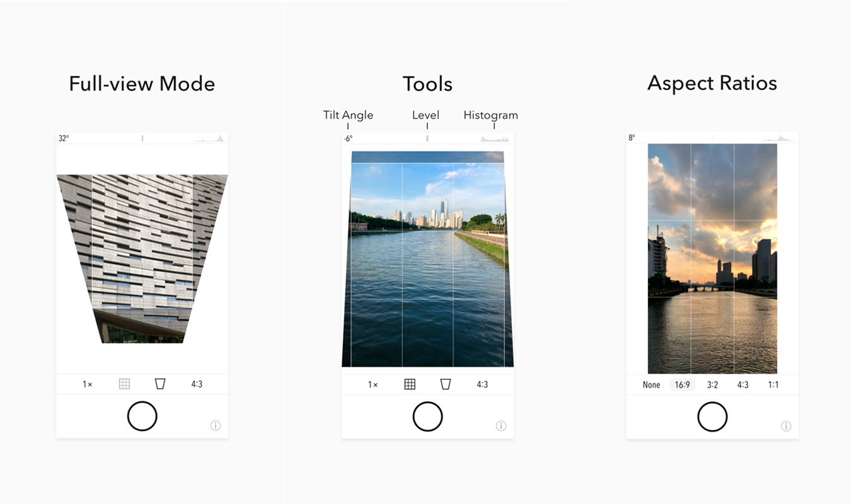Tap the 1× zoom on the Full-view Mode screen
The height and width of the screenshot is (504, 851).
[x=88, y=384]
